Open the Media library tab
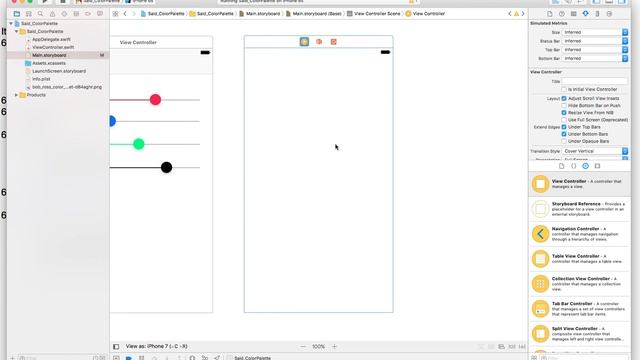The height and width of the screenshot is (360, 640). click(x=597, y=166)
